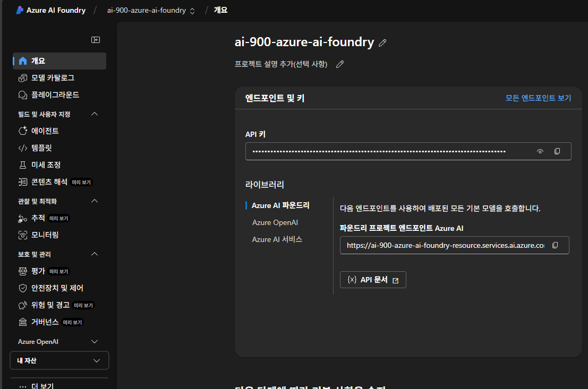Open the API 문서 button
This screenshot has height=389, width=588.
373,280
